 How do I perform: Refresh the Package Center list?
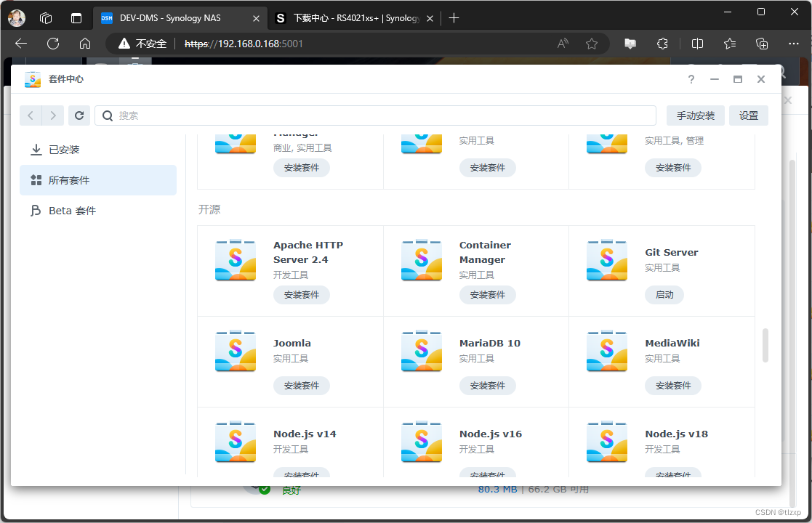tap(79, 115)
